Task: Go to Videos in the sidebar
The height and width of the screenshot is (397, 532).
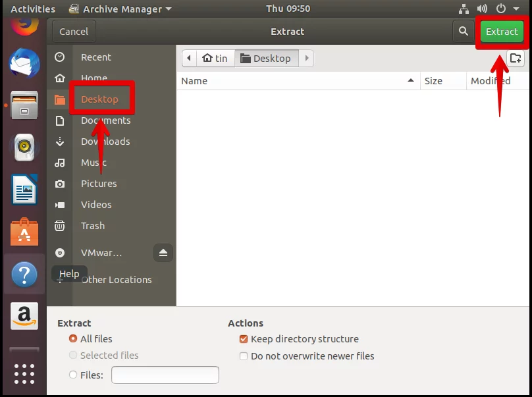Action: pyautogui.click(x=96, y=205)
